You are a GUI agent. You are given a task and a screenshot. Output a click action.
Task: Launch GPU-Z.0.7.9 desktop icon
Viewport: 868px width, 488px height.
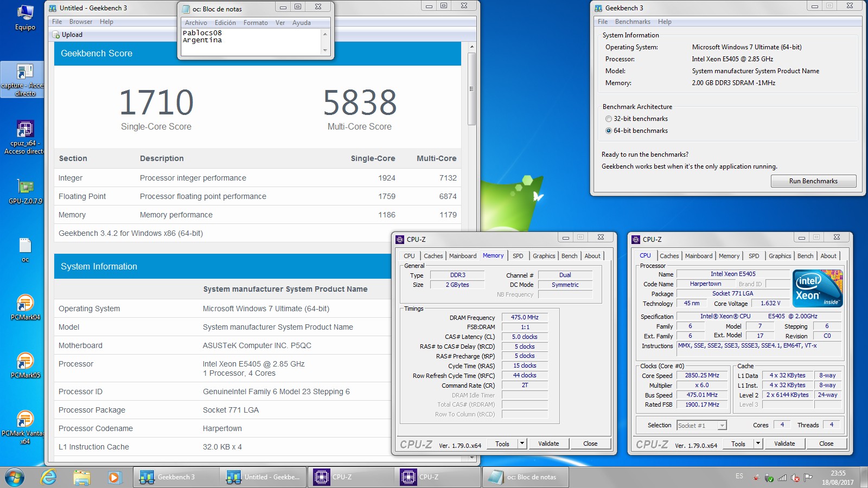[25, 191]
